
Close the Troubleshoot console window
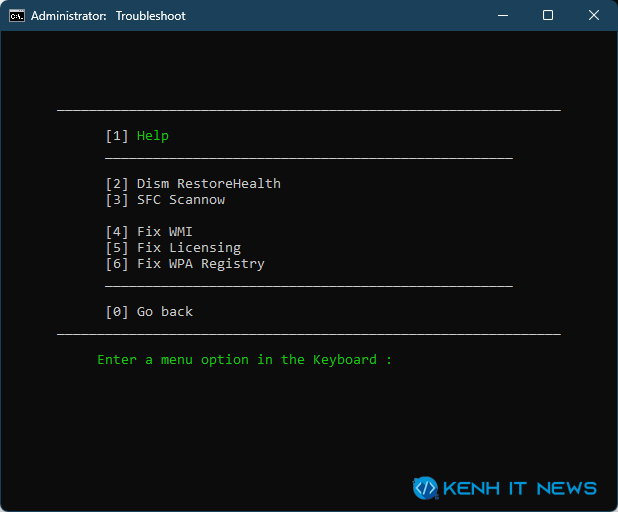click(594, 16)
